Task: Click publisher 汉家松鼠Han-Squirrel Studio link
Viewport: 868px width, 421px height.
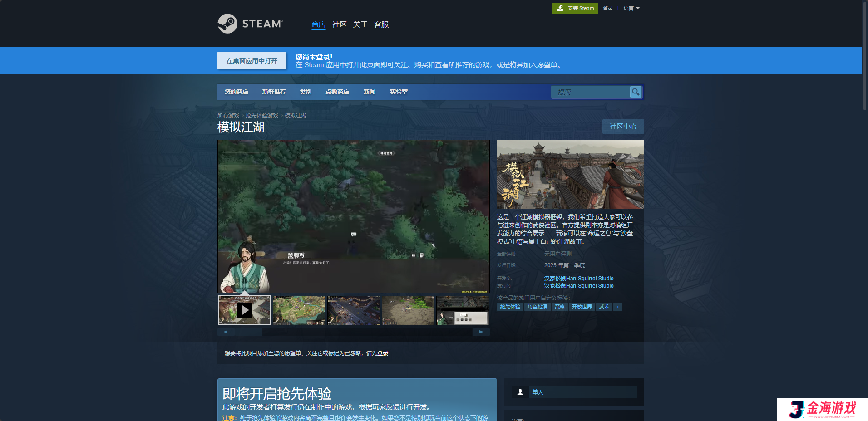Action: coord(579,286)
